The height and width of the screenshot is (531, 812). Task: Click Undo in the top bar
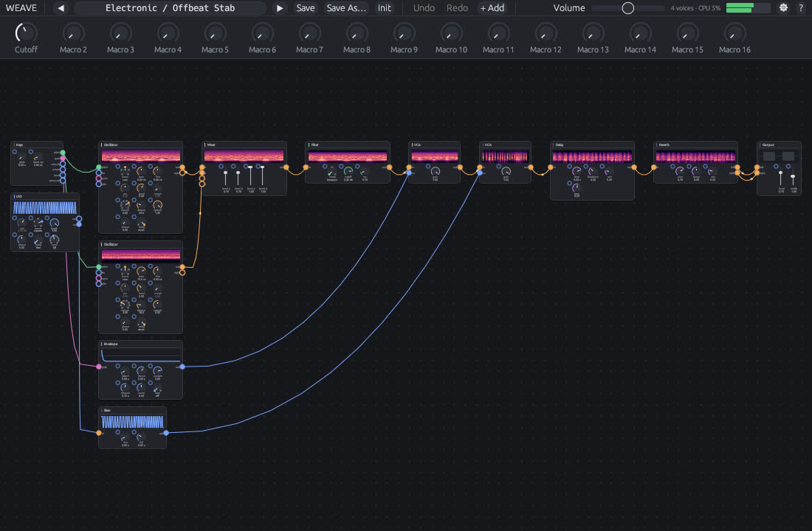(424, 8)
